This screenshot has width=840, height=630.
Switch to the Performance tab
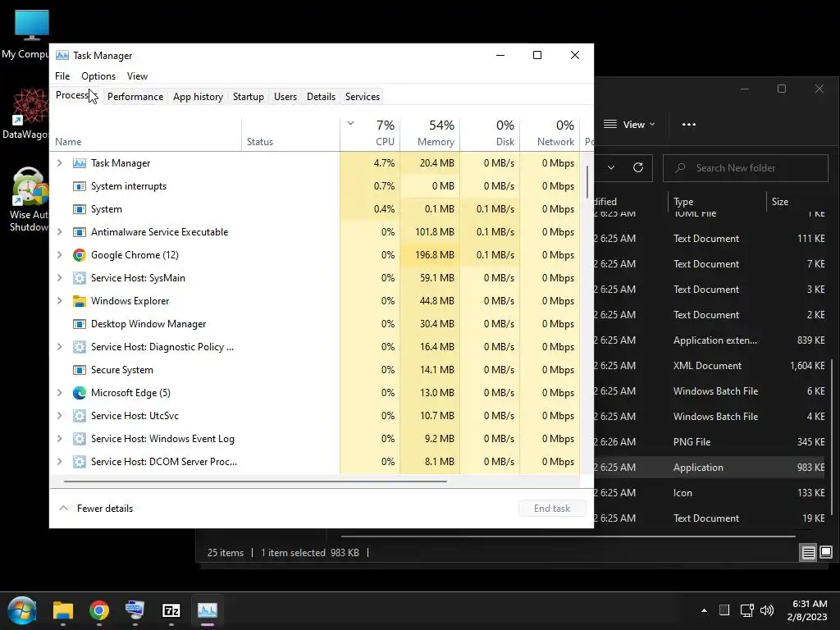pyautogui.click(x=135, y=97)
